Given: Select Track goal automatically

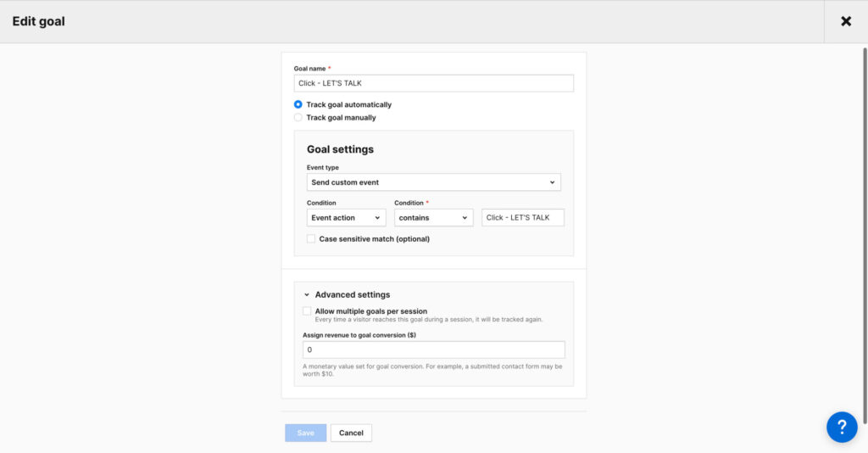Looking at the screenshot, I should pyautogui.click(x=298, y=104).
